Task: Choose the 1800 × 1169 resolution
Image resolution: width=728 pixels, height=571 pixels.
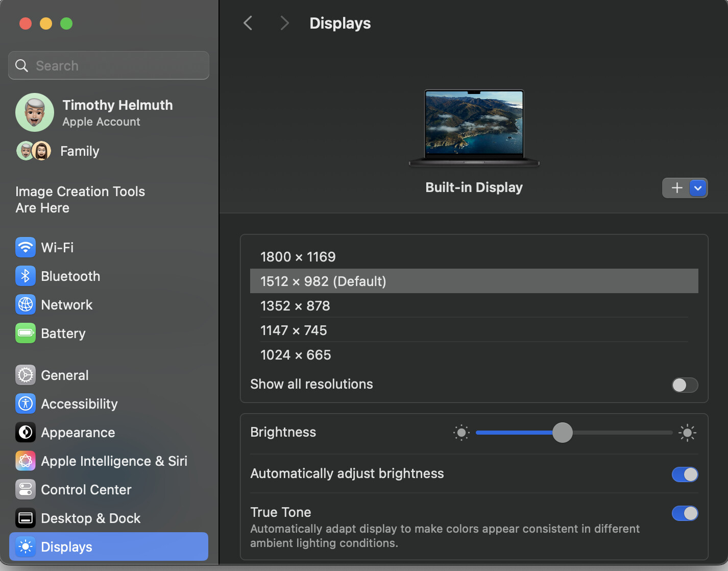Action: point(474,257)
